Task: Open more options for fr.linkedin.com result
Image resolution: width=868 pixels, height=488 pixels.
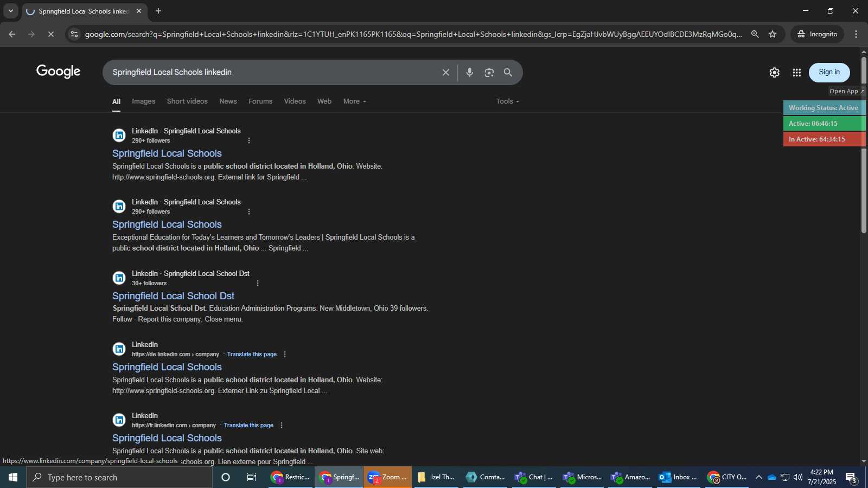Action: coord(282,425)
